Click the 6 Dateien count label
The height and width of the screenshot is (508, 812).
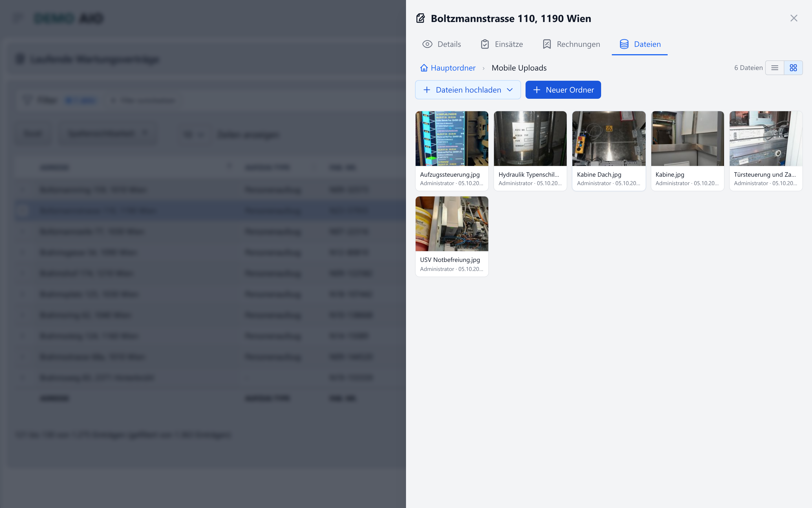(x=748, y=68)
